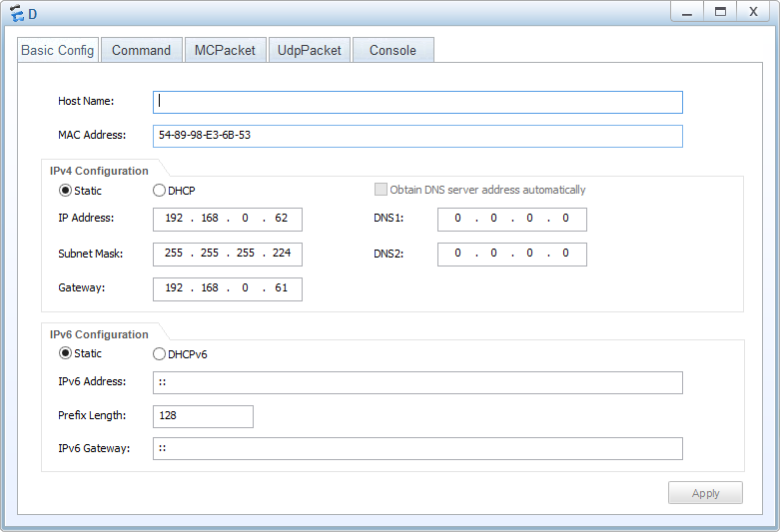Select the IPv4 Static radio button

(65, 191)
